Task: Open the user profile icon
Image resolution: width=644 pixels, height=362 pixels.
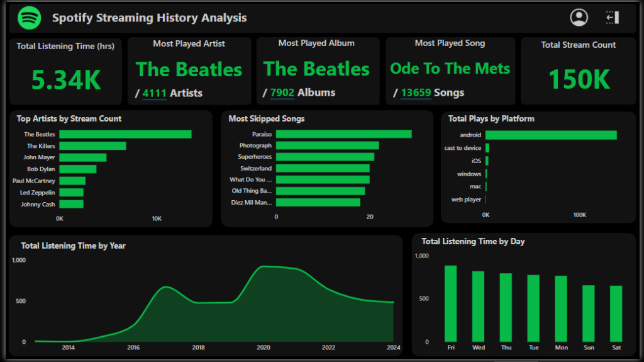Action: coord(579,18)
